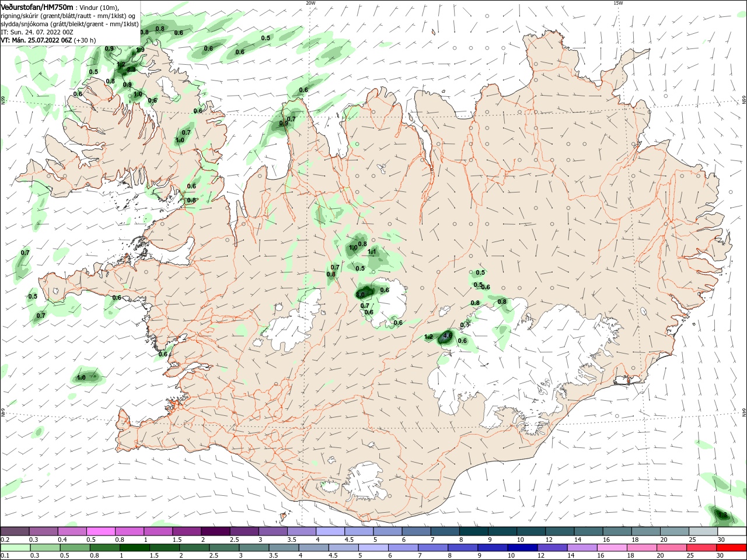
Task: Pick the deep blue bottom-row swatch above 10
Action: tap(523, 547)
